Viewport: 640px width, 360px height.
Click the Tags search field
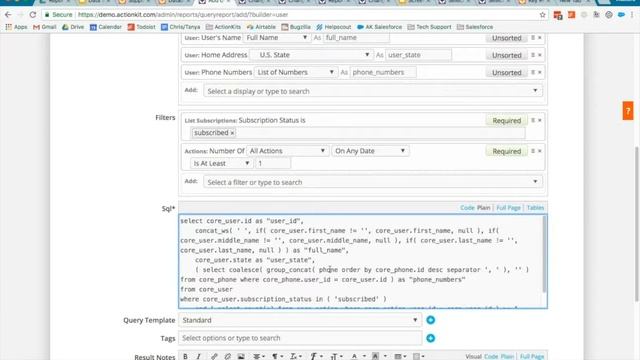point(300,338)
